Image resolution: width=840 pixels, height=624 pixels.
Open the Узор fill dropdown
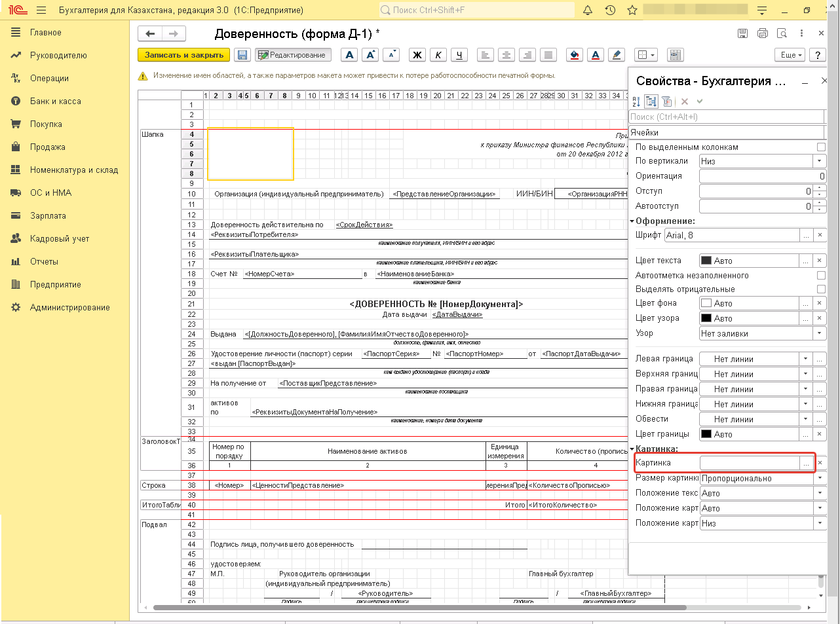click(x=819, y=333)
